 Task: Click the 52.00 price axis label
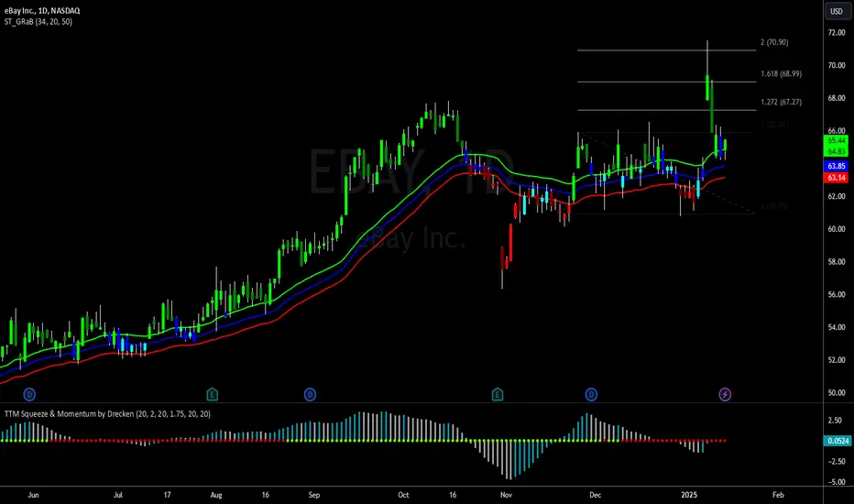(x=837, y=359)
